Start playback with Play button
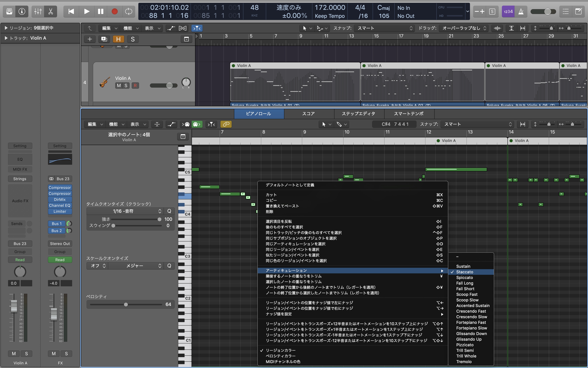Image resolution: width=588 pixels, height=368 pixels. (x=86, y=11)
